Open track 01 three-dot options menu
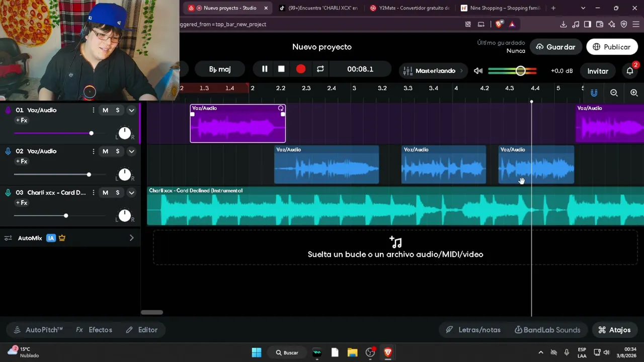Image resolution: width=644 pixels, height=362 pixels. [93, 110]
